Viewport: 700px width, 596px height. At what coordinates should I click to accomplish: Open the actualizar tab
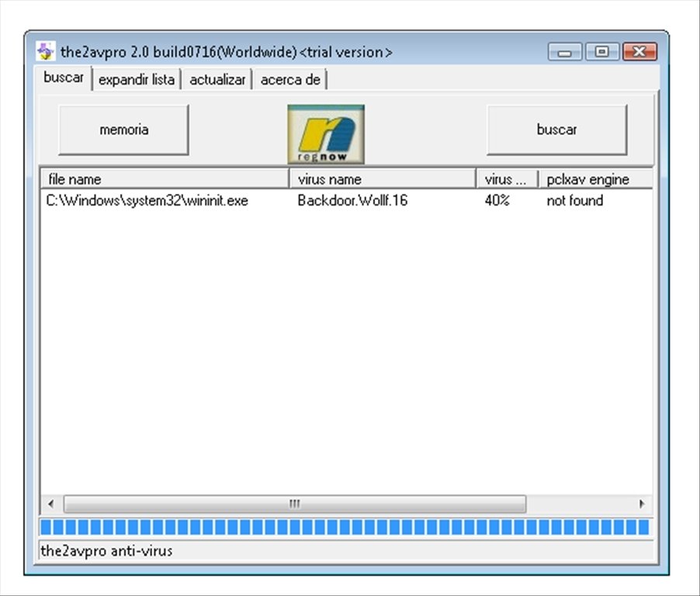(217, 80)
